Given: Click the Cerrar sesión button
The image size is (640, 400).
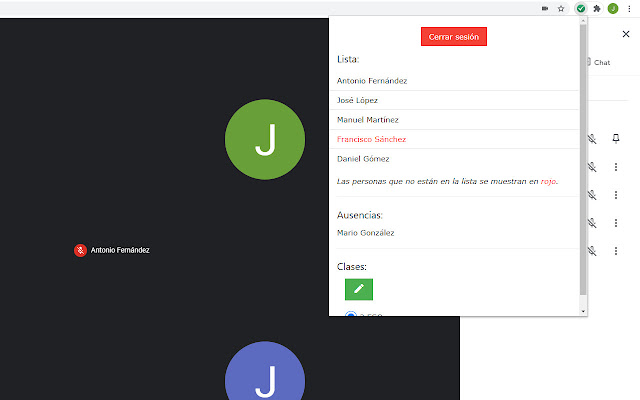Looking at the screenshot, I should [x=453, y=37].
